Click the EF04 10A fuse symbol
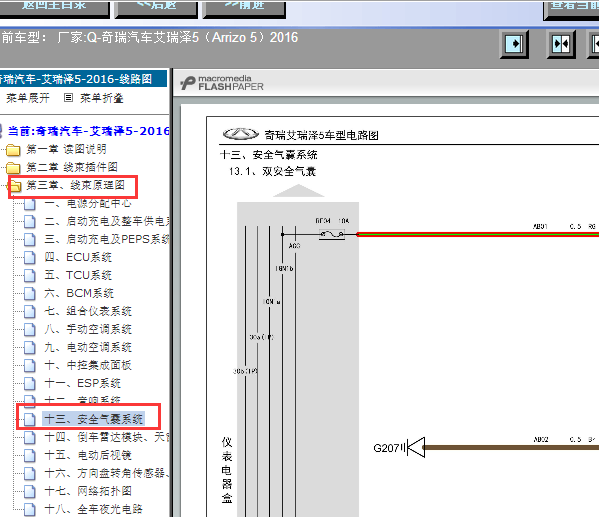Viewport: 599px width, 517px height. click(x=332, y=233)
